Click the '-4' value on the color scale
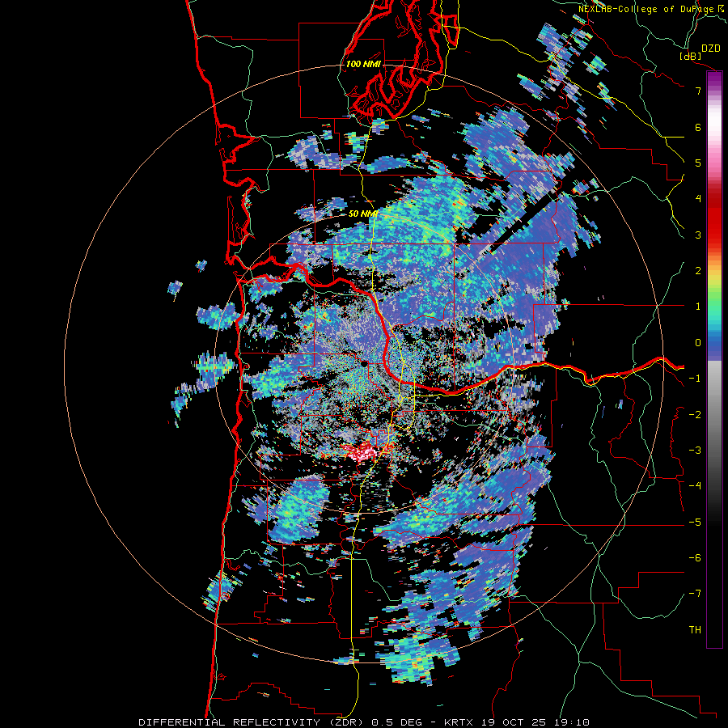 click(695, 486)
